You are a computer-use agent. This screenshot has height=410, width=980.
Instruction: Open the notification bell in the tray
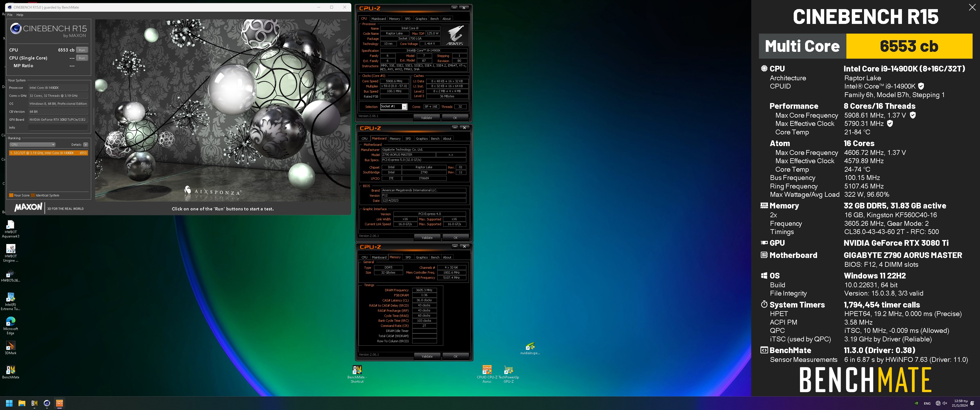972,403
